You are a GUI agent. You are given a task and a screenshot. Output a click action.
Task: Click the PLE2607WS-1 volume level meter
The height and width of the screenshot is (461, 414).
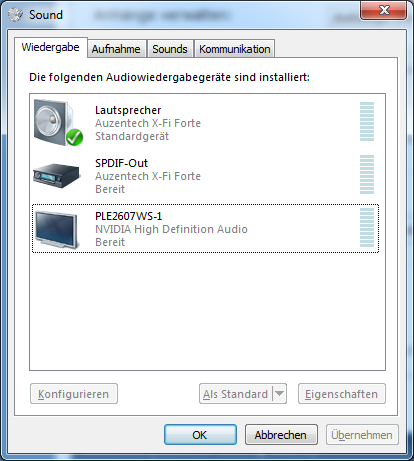[367, 227]
